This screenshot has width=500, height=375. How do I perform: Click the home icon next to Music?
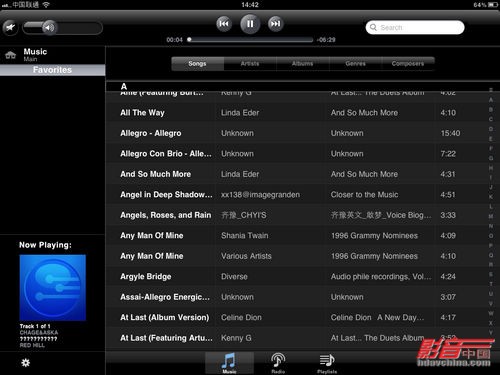[10, 55]
